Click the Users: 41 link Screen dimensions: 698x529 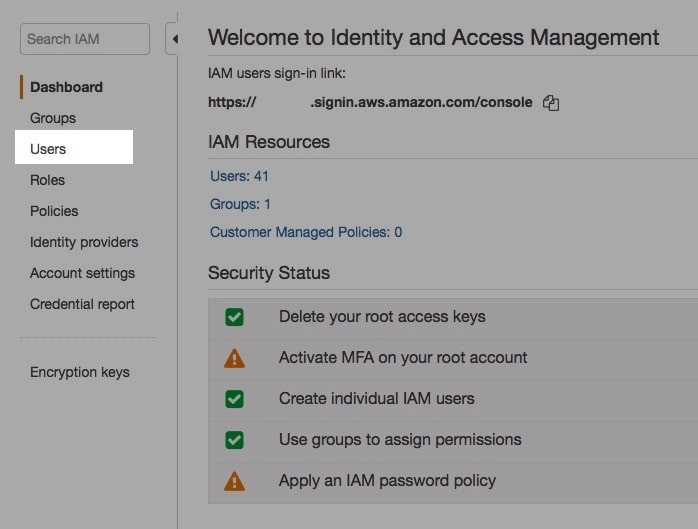pos(239,176)
